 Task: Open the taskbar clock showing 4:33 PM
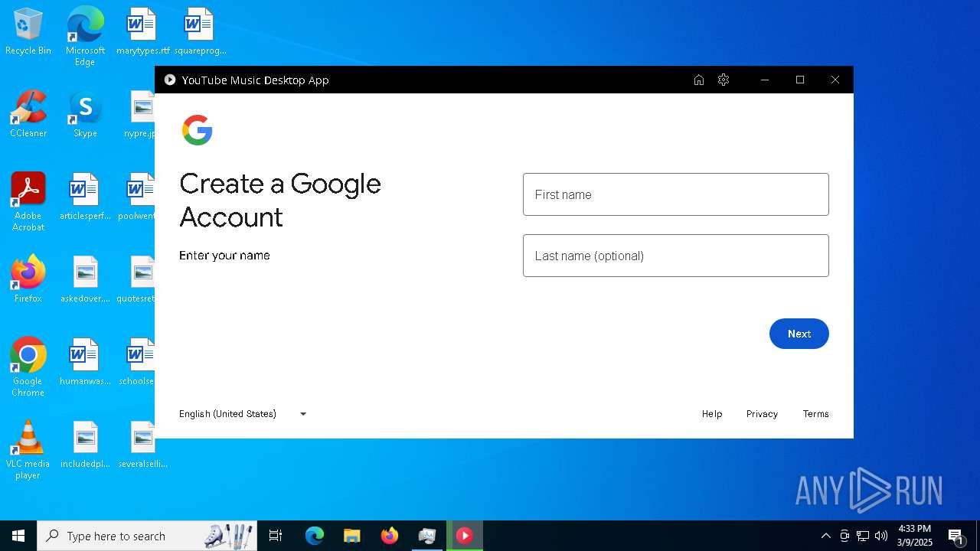coord(915,536)
